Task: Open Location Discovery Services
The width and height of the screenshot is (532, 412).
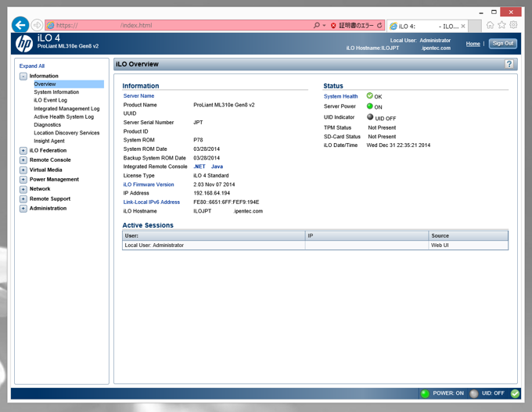Action: point(66,133)
